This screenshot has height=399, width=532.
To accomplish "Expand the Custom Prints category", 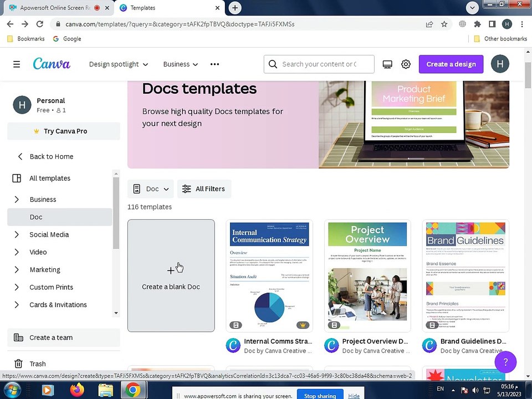I will coord(17,287).
